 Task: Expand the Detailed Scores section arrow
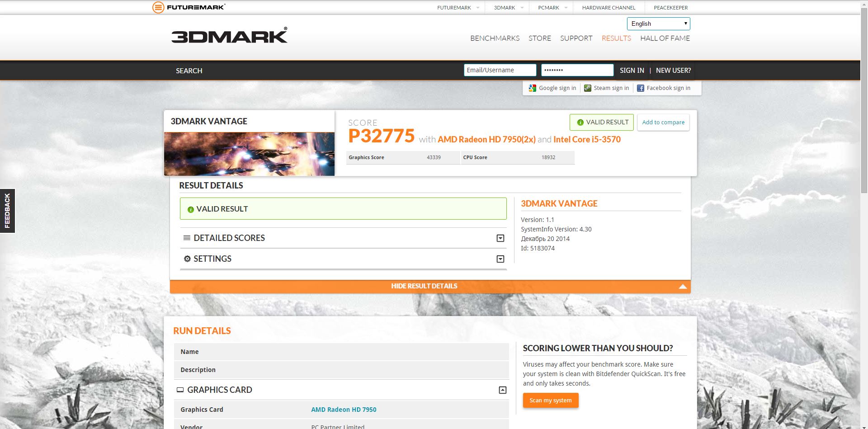coord(500,238)
